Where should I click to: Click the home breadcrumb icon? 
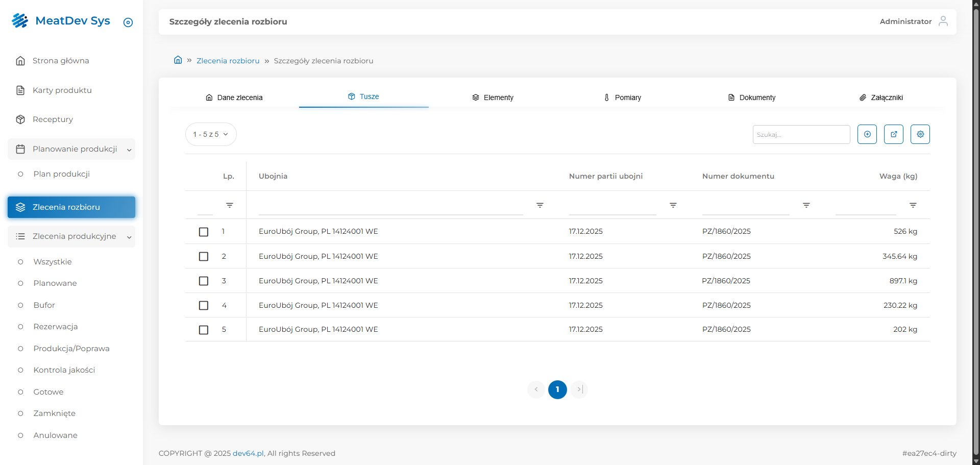(x=178, y=60)
